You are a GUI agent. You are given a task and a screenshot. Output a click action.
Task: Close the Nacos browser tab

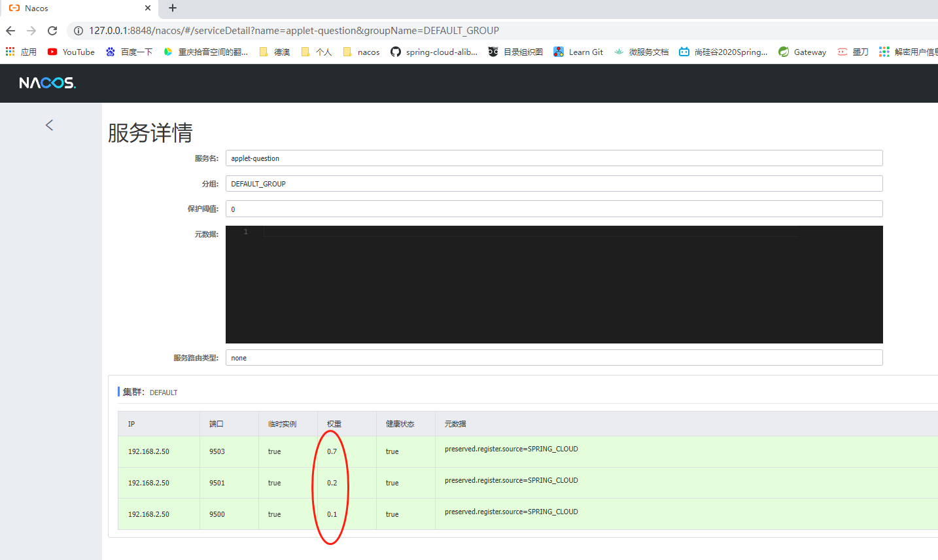click(148, 9)
